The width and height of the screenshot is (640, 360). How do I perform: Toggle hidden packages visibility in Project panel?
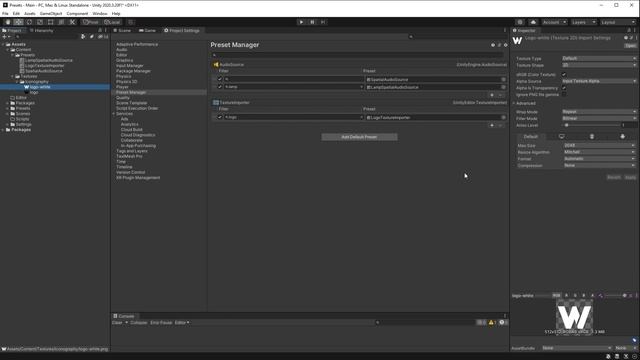click(103, 37)
